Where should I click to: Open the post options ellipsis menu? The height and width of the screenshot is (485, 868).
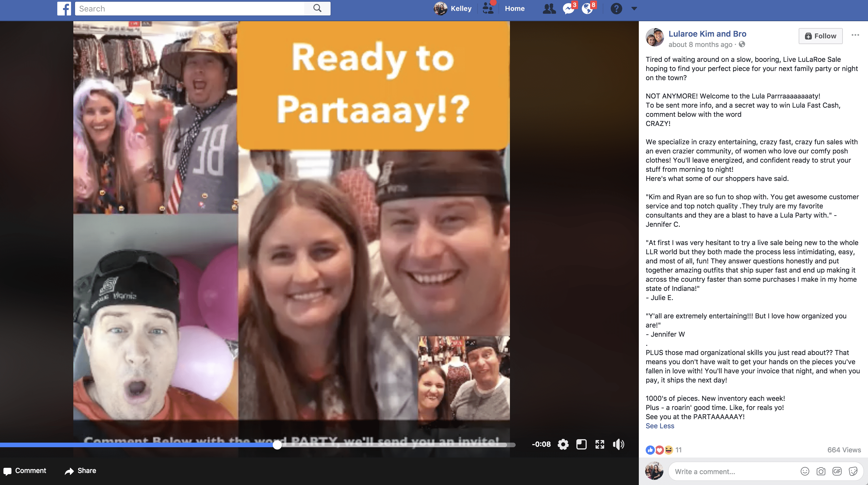pos(855,35)
